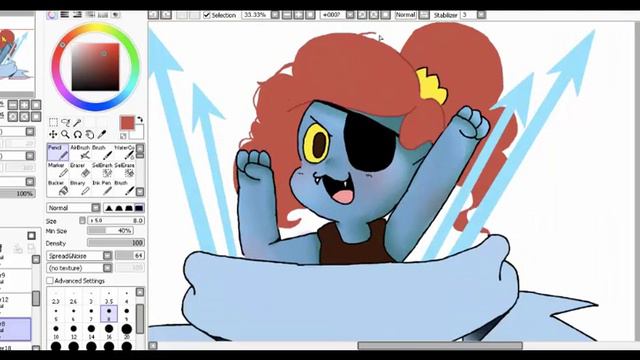Pick a color in the saturation square
The image size is (640, 360).
point(96,67)
